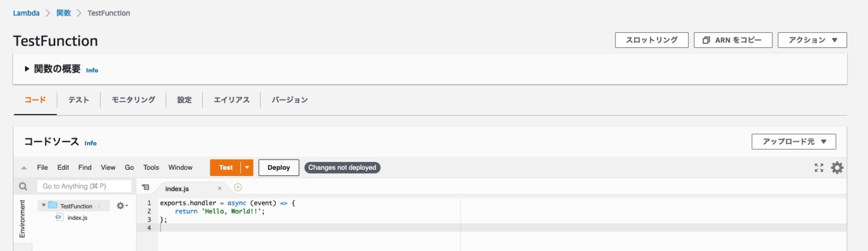Copy the function ARN

click(x=733, y=40)
